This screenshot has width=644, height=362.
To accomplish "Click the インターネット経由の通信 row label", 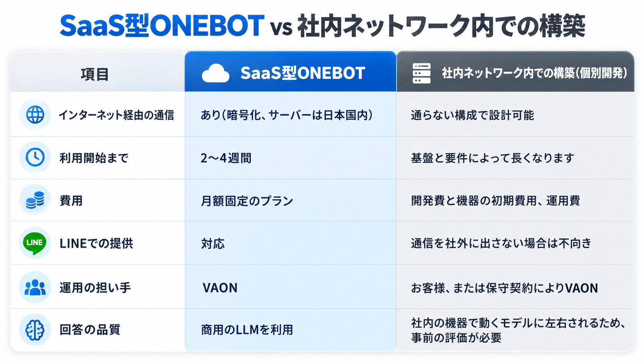I will point(116,115).
